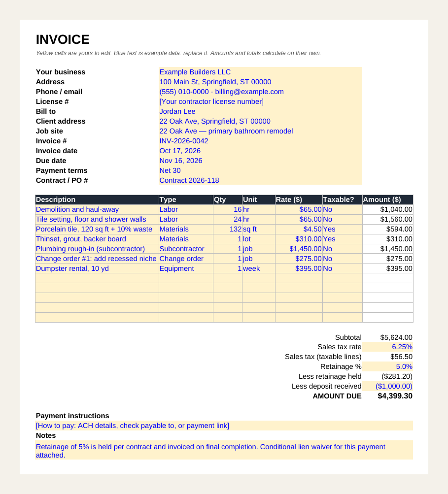The image size is (448, 494).
Task: Select the Subcontractor type cell
Action: 186,249
